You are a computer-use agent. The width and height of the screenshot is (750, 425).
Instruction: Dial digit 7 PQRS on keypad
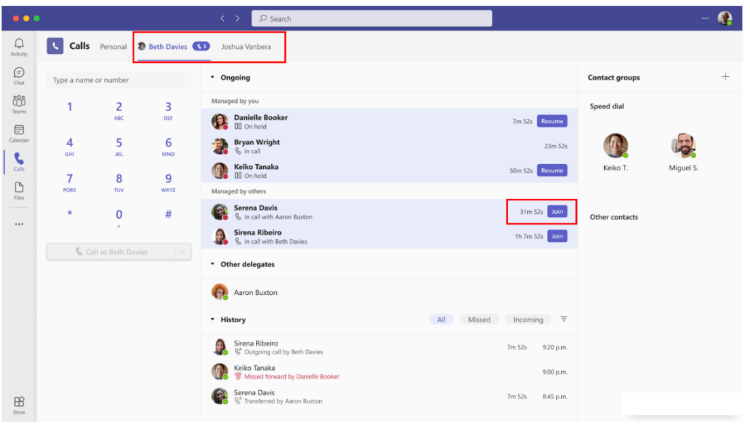[70, 182]
